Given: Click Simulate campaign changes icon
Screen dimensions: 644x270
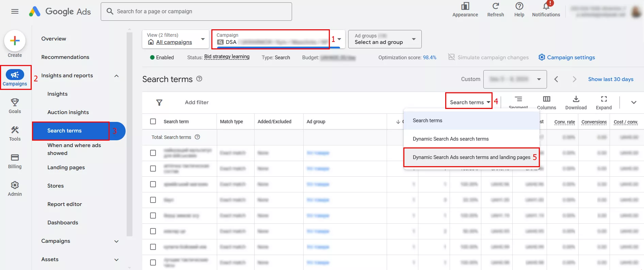Looking at the screenshot, I should click(x=451, y=57).
